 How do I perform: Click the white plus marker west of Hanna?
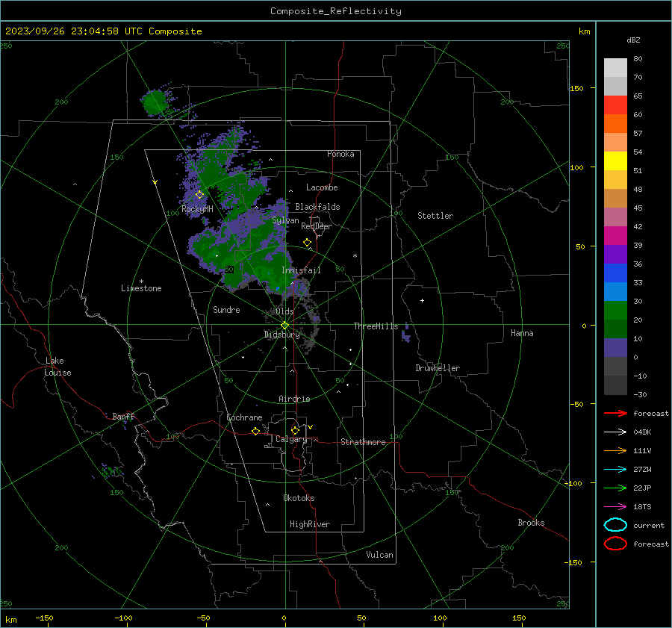tap(422, 300)
